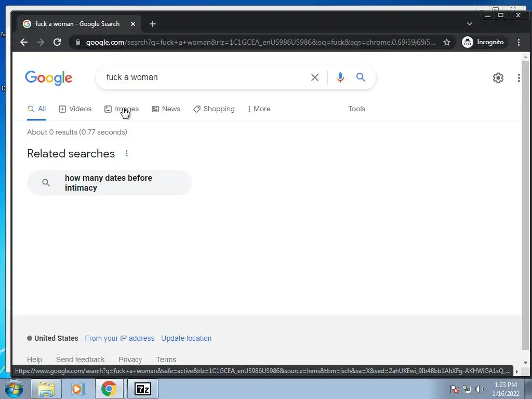The image size is (532, 399).
Task: Click the scrollbar down arrow
Action: 525,362
